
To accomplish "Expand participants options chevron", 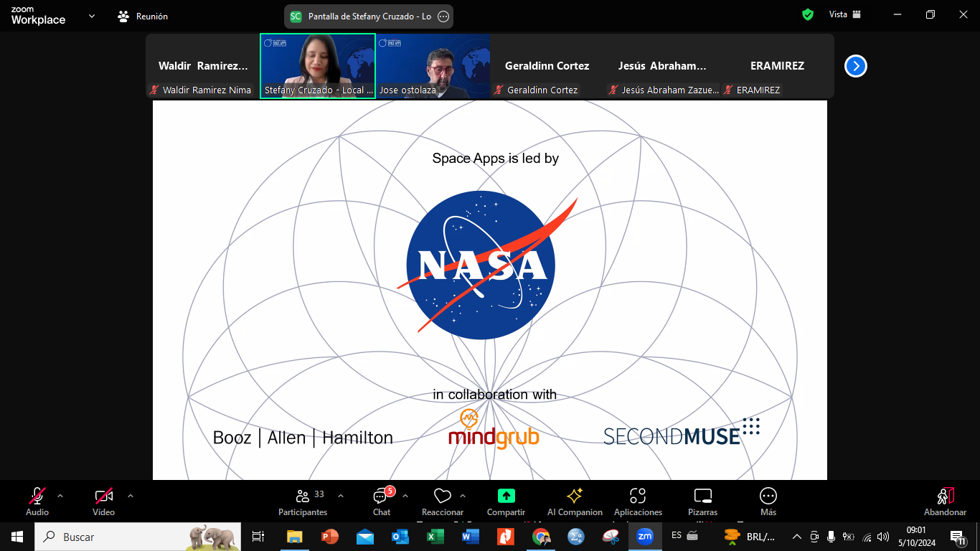I will pos(340,496).
